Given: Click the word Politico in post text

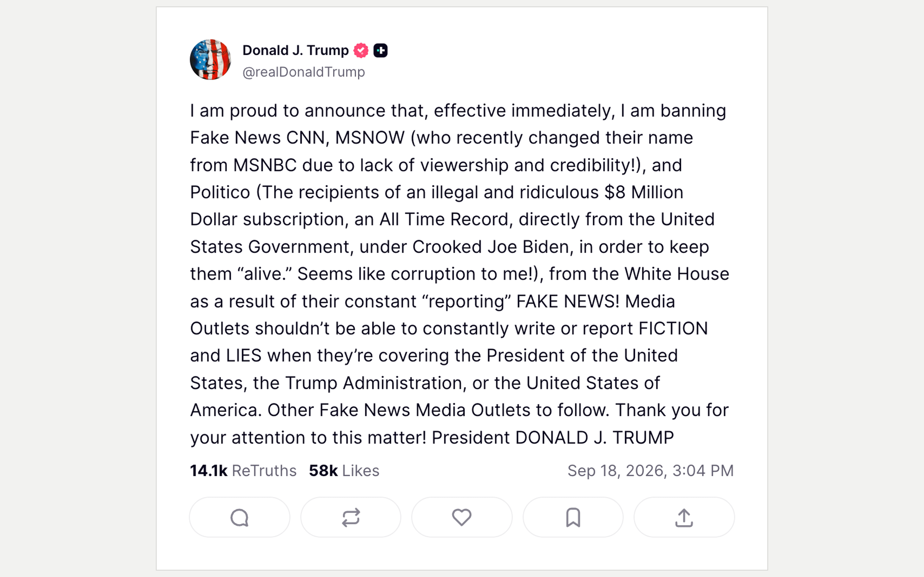Looking at the screenshot, I should (220, 192).
